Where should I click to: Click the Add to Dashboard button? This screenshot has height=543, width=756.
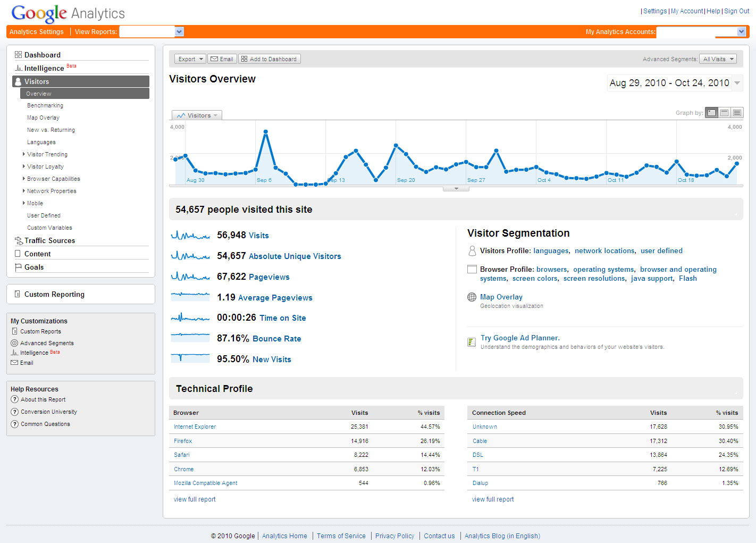(x=269, y=59)
